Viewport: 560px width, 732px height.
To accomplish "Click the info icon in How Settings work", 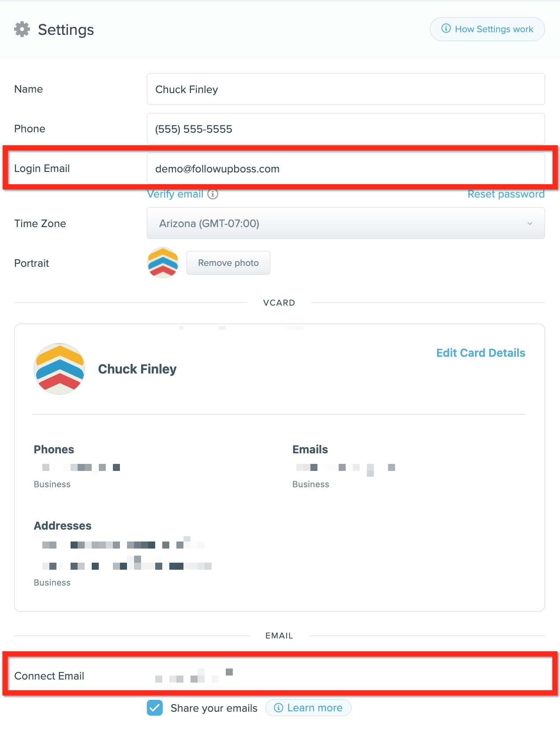I will 446,29.
